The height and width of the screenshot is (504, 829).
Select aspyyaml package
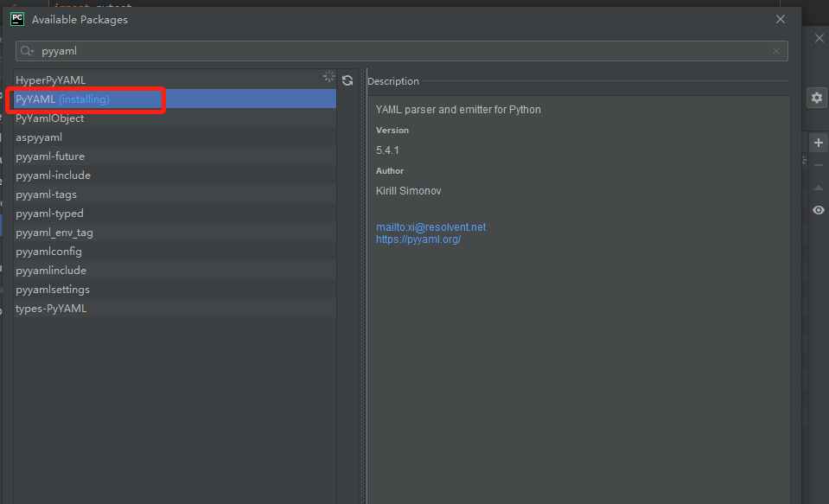point(175,137)
